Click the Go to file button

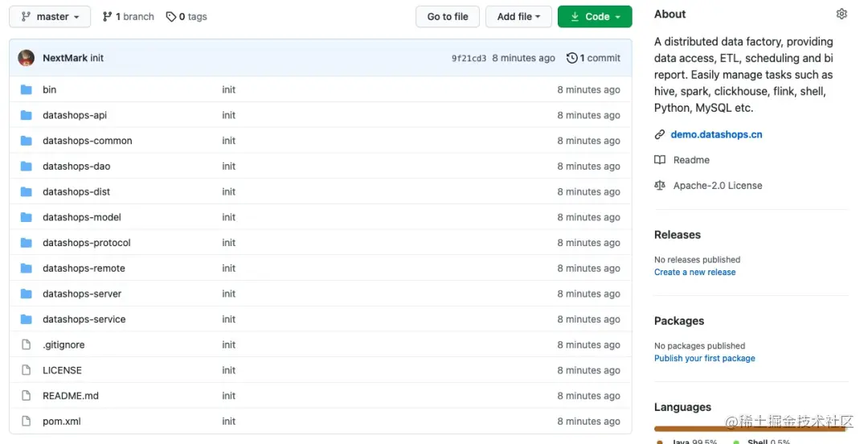click(x=448, y=17)
